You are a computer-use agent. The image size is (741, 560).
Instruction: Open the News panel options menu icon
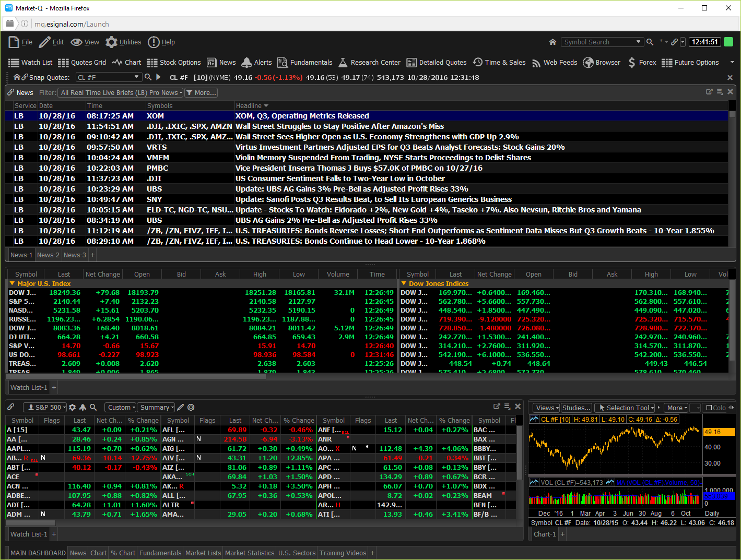[720, 92]
